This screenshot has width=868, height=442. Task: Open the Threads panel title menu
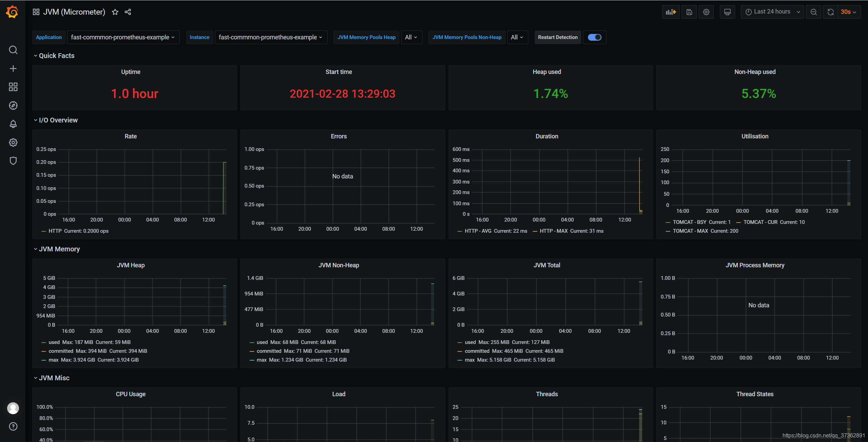547,394
